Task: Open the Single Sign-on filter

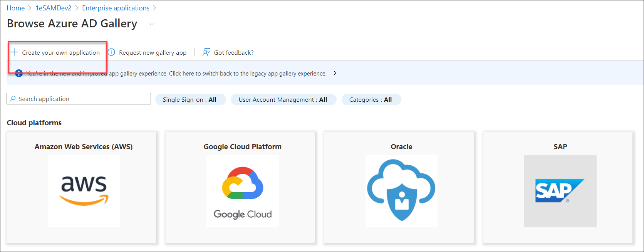Action: (x=190, y=99)
